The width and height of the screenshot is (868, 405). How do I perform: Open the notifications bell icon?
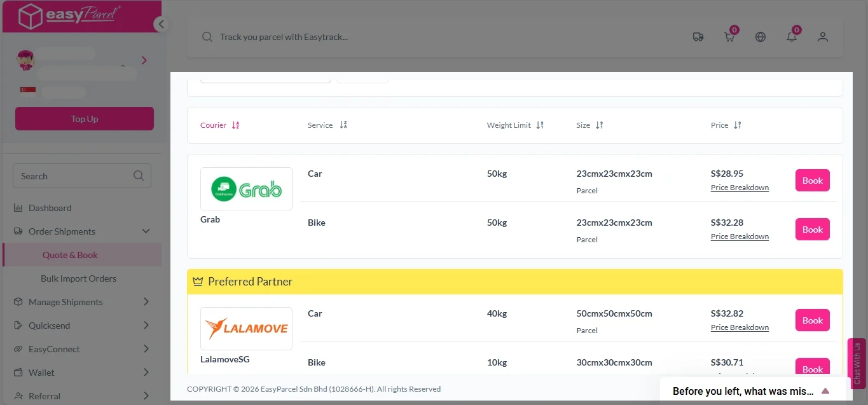click(x=792, y=37)
